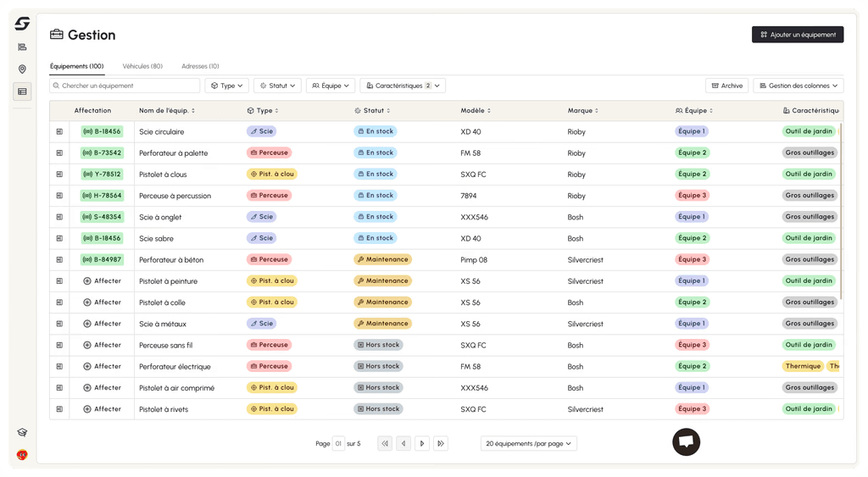Image resolution: width=868 pixels, height=477 pixels.
Task: Open the Type filter dropdown
Action: click(227, 86)
